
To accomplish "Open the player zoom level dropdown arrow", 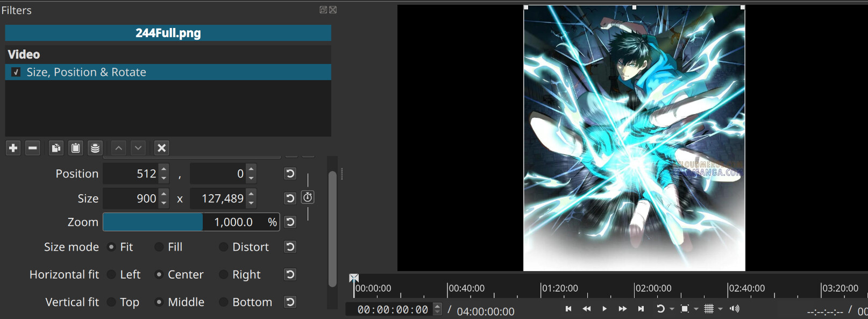I will pos(696,309).
